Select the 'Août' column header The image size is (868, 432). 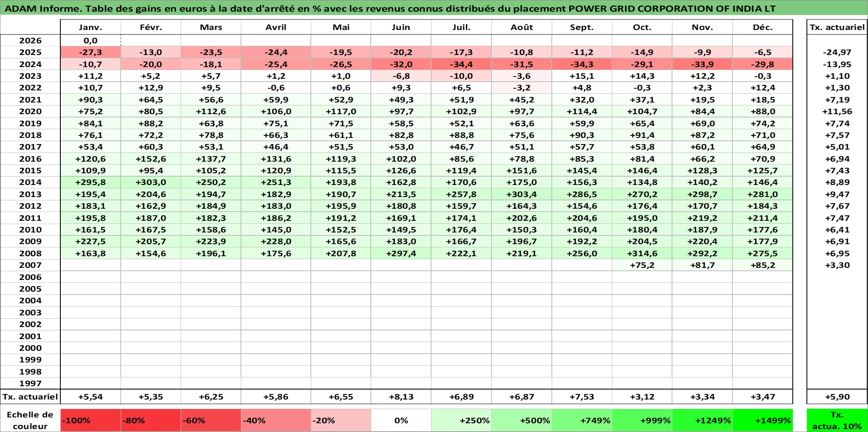[x=522, y=27]
